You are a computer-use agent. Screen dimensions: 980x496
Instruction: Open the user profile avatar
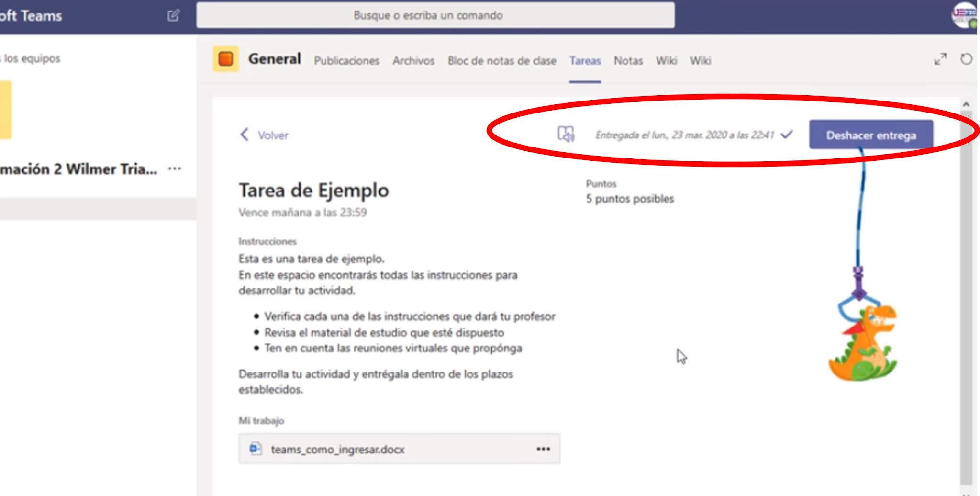click(963, 15)
